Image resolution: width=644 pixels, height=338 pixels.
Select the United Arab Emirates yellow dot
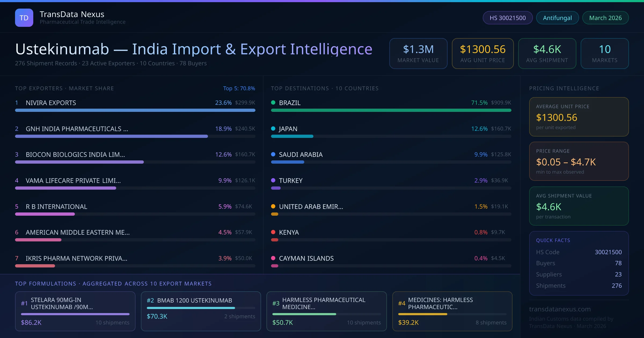click(x=273, y=206)
